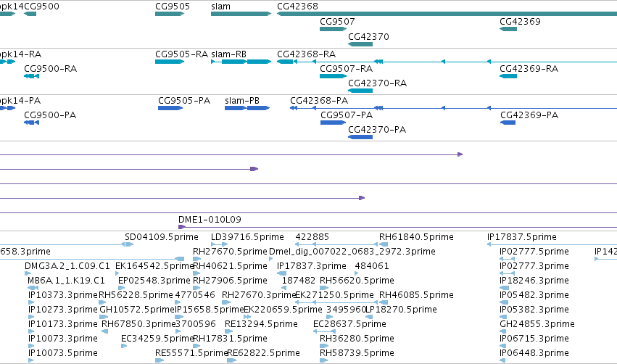Click the RH61840.5prime EST label
Screen dimensions: 617x364
[416, 237]
